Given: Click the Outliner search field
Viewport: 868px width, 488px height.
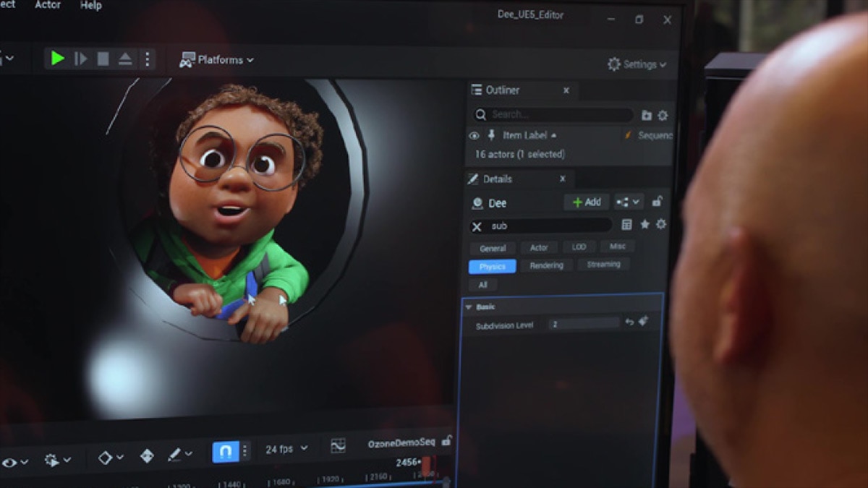Looking at the screenshot, I should point(553,114).
